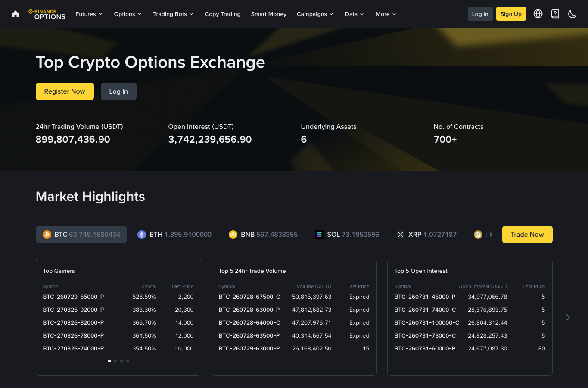Select the ETH asset tab
588x388 pixels.
174,235
